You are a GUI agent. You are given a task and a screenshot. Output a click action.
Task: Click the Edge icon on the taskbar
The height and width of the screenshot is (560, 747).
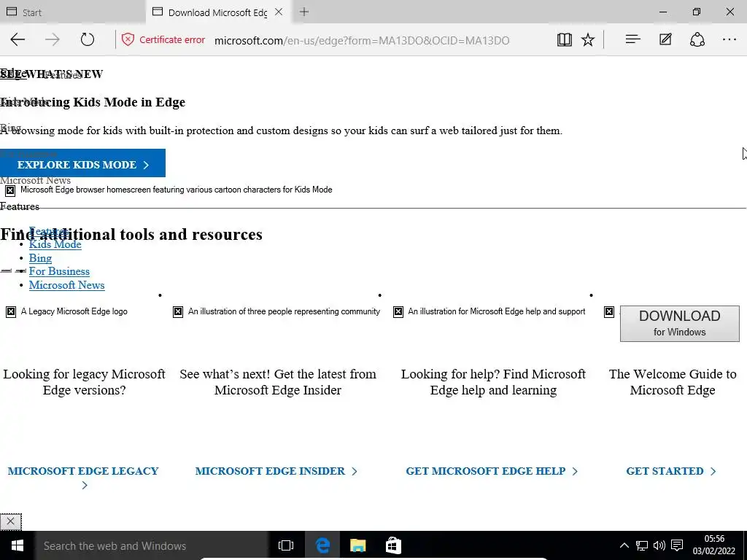click(x=322, y=545)
